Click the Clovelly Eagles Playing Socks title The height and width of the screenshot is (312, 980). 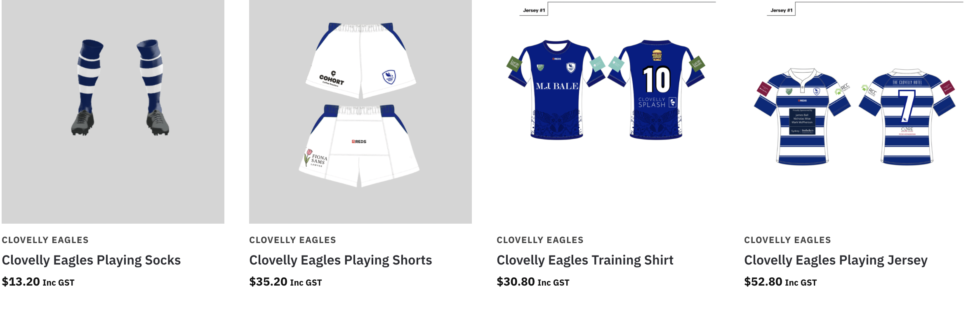point(91,260)
